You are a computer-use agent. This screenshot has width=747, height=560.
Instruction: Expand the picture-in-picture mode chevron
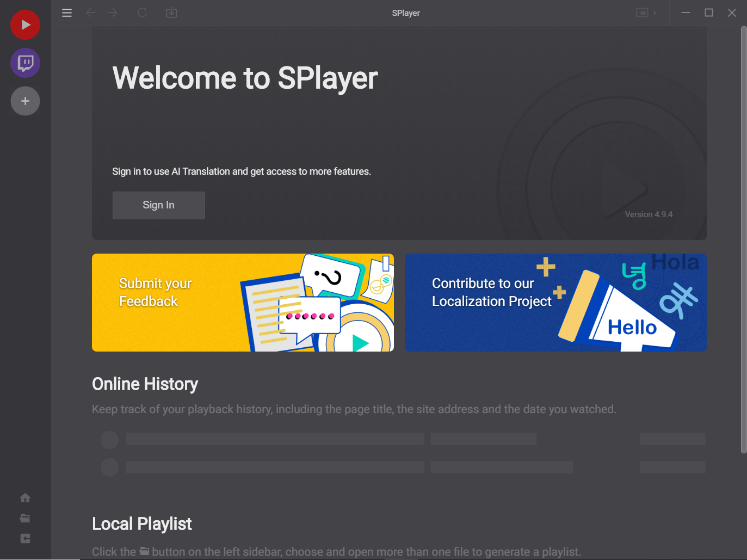pyautogui.click(x=655, y=13)
